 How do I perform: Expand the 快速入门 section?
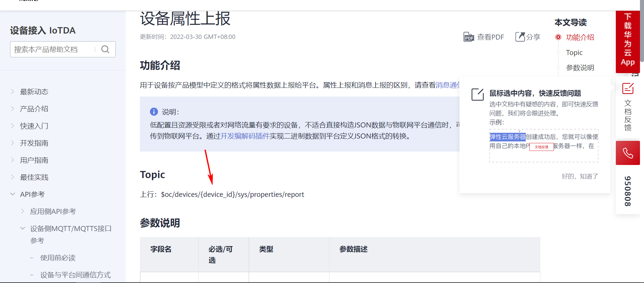(x=12, y=126)
